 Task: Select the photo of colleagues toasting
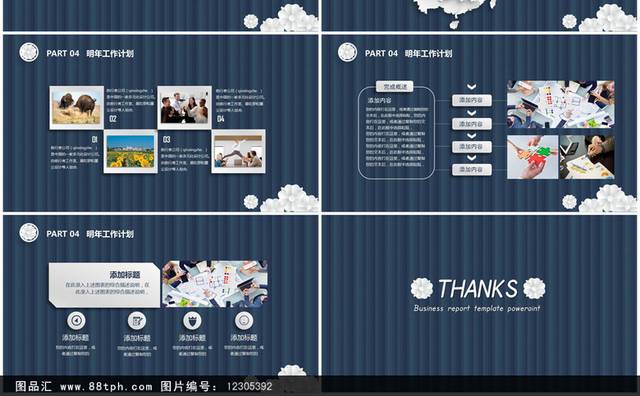(184, 107)
